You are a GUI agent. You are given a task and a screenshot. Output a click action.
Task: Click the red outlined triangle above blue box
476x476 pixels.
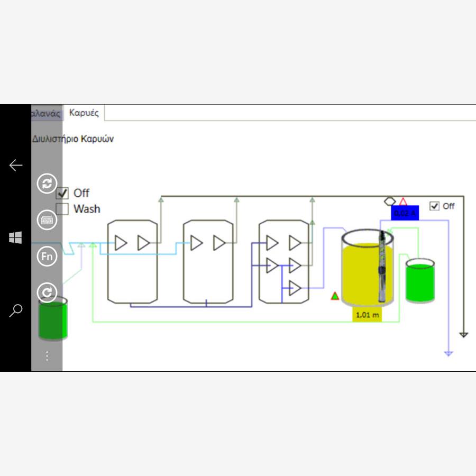point(403,202)
